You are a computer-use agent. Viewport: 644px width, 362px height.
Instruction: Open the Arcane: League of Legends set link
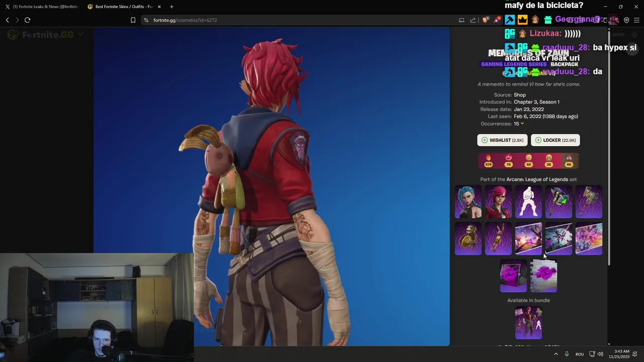(x=537, y=179)
